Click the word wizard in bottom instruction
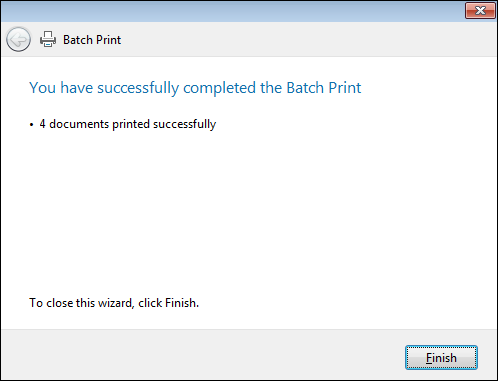The height and width of the screenshot is (381, 498). pyautogui.click(x=116, y=303)
